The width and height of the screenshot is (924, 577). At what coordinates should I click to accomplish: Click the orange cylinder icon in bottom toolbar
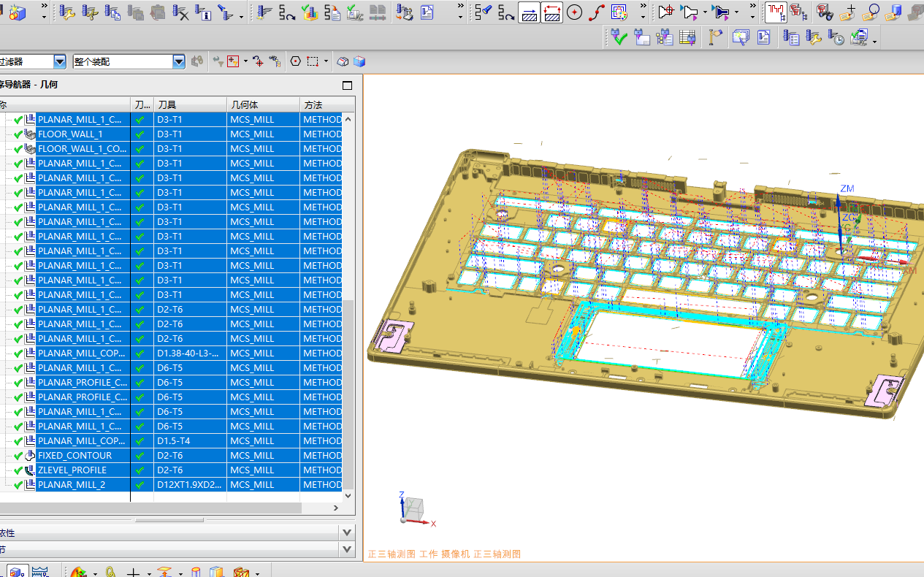(196, 571)
